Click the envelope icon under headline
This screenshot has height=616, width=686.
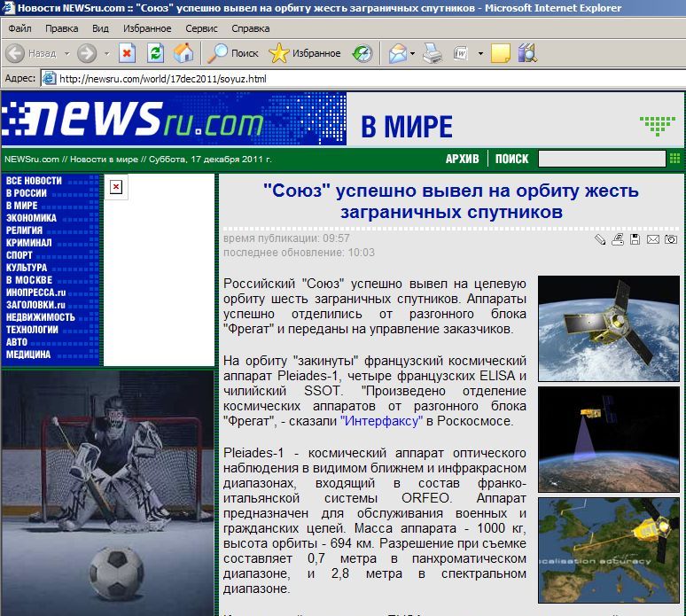(x=652, y=239)
